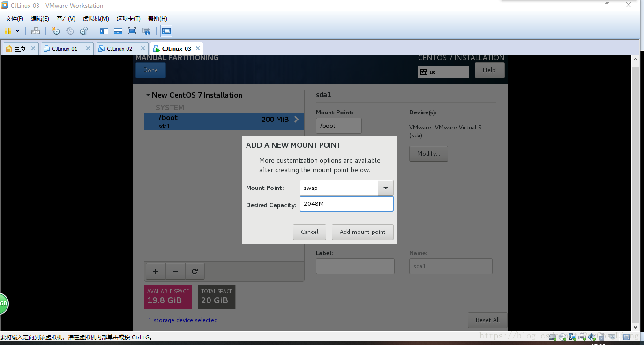Open the snapshot manager wrench icon

tap(84, 31)
